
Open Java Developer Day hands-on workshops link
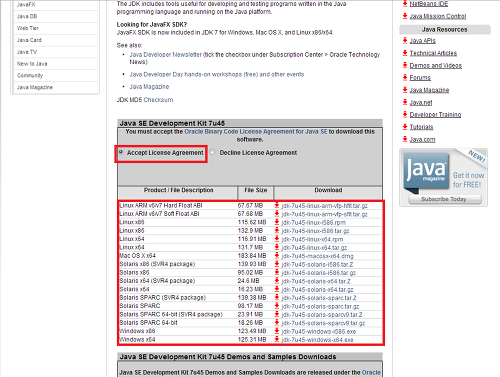click(x=217, y=74)
